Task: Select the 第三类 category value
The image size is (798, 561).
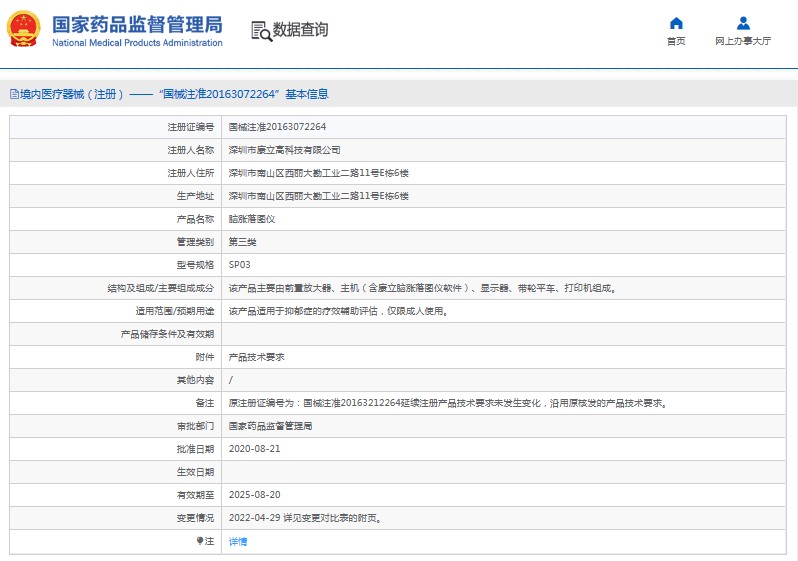Action: pyautogui.click(x=242, y=242)
